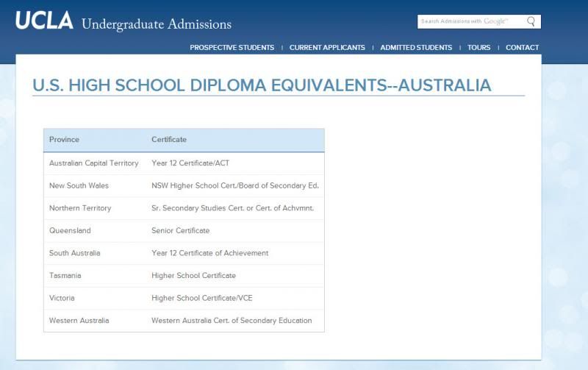The width and height of the screenshot is (588, 370).
Task: Select South Australia cell
Action: (75, 253)
